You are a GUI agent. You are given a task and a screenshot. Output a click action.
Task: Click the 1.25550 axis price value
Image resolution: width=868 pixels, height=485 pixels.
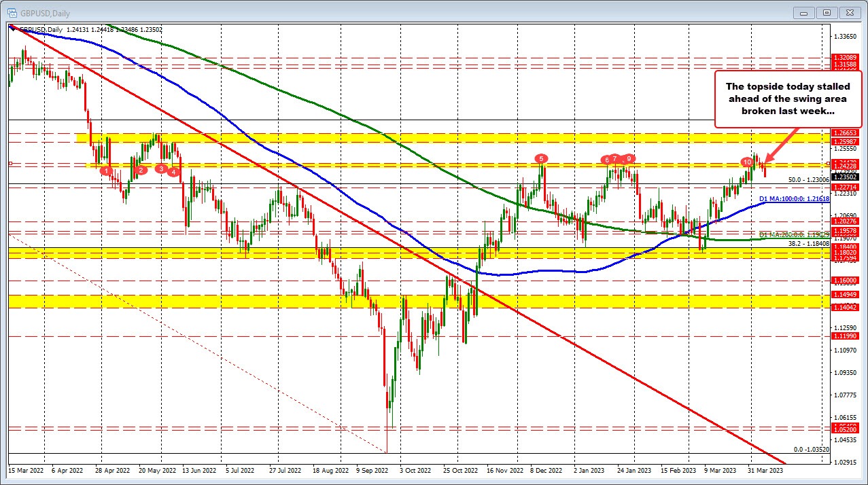coord(845,148)
